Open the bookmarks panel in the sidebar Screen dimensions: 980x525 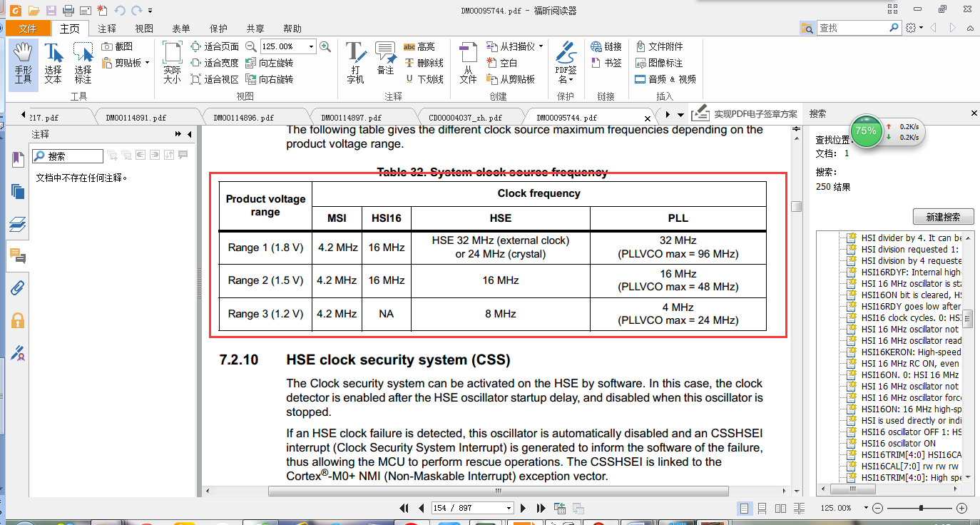(18, 160)
